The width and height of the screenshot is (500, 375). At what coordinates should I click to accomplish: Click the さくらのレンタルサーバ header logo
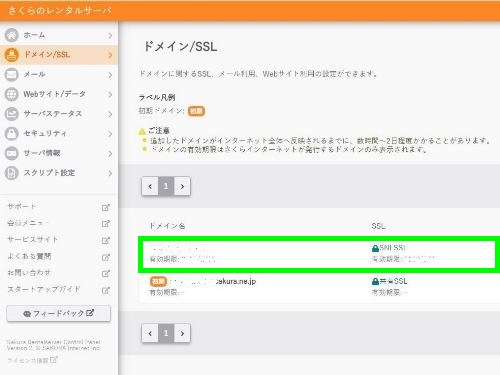pyautogui.click(x=59, y=10)
